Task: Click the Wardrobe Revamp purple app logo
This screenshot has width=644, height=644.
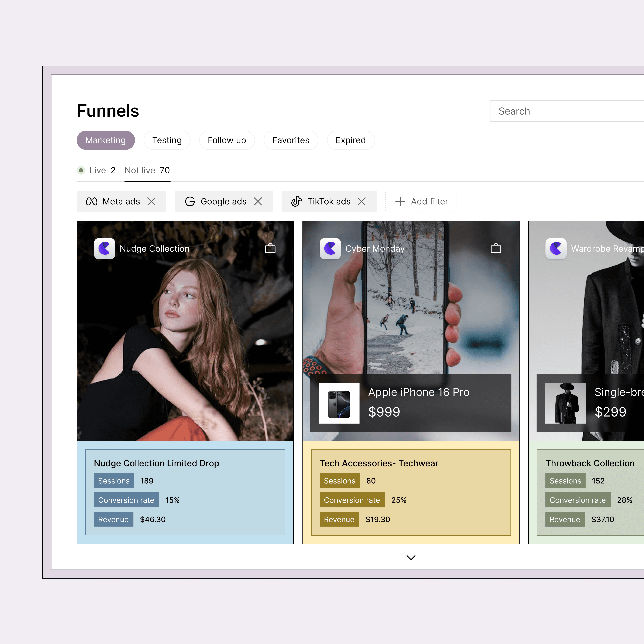Action: tap(556, 249)
